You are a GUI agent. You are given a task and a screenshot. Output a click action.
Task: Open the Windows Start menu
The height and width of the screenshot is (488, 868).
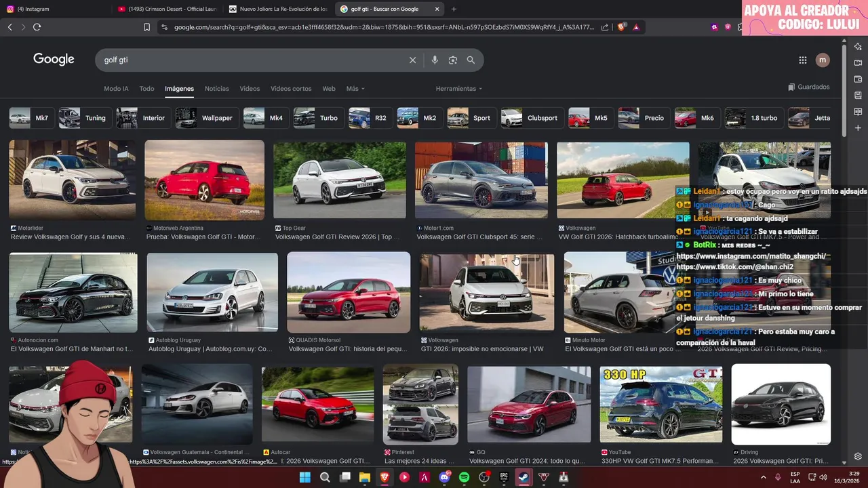tap(305, 477)
